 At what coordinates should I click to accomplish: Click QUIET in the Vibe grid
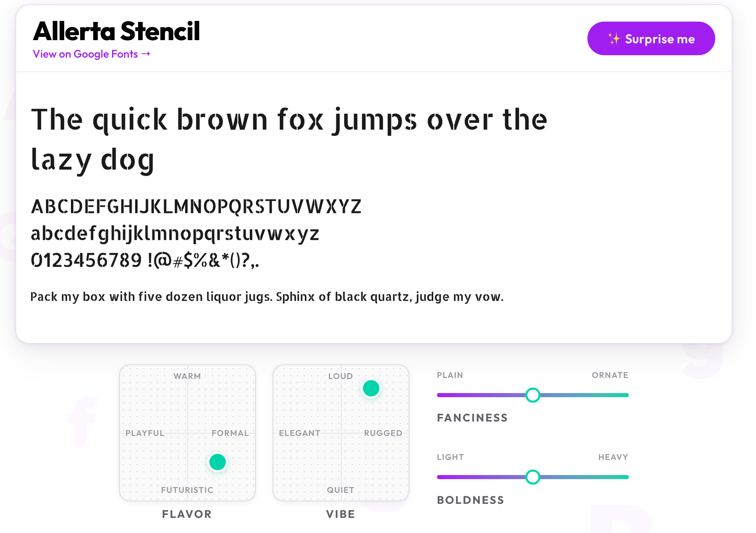340,490
